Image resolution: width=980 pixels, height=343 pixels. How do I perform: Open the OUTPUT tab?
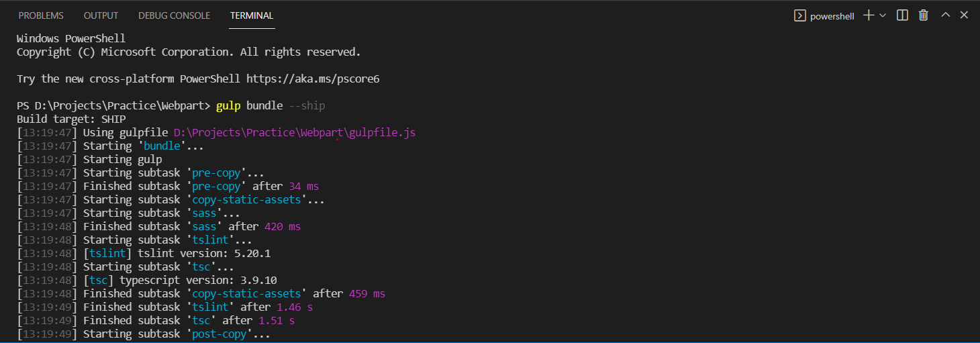[x=101, y=15]
